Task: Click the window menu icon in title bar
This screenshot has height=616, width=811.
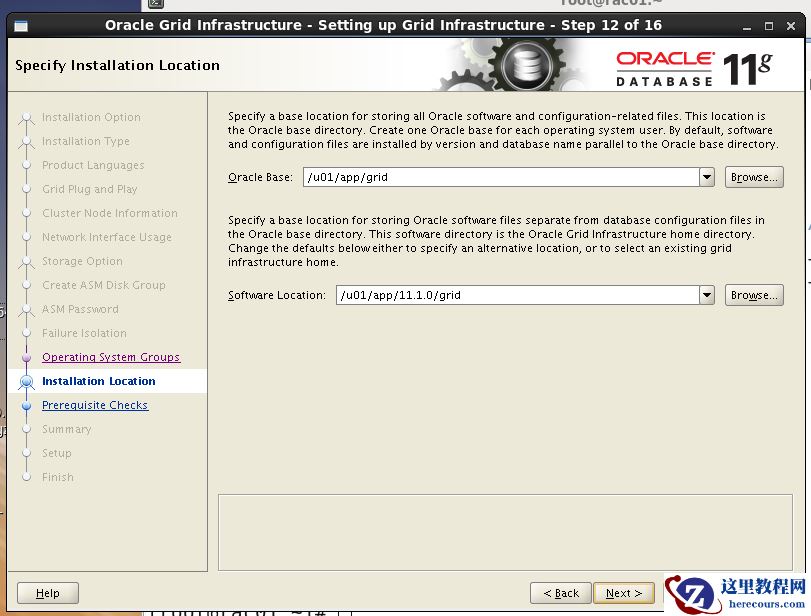Action: pyautogui.click(x=21, y=25)
